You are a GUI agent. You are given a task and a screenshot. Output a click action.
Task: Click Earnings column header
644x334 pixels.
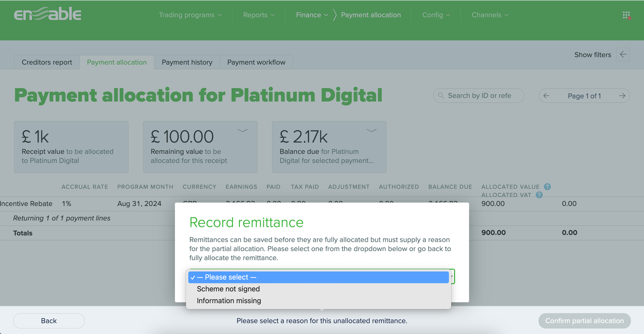coord(241,187)
